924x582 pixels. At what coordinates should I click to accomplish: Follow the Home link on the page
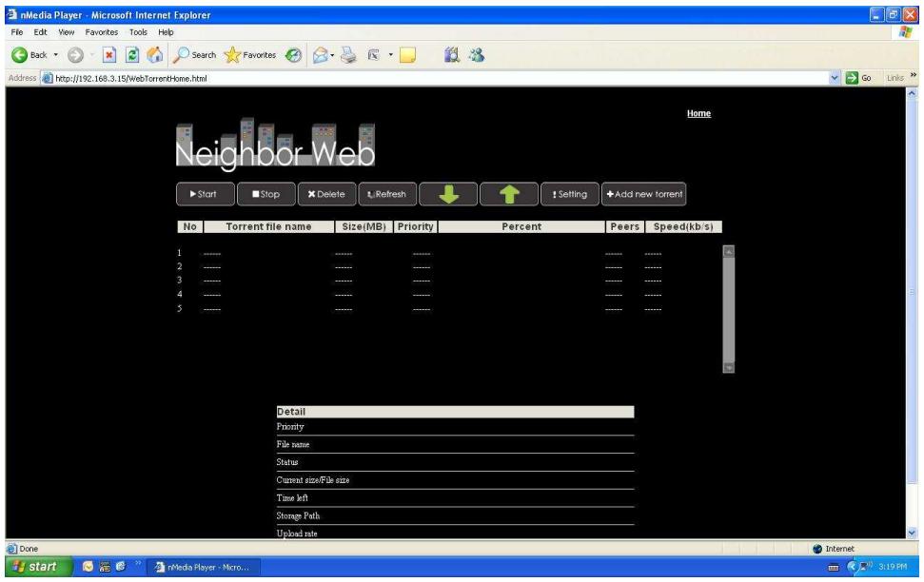[x=700, y=113]
